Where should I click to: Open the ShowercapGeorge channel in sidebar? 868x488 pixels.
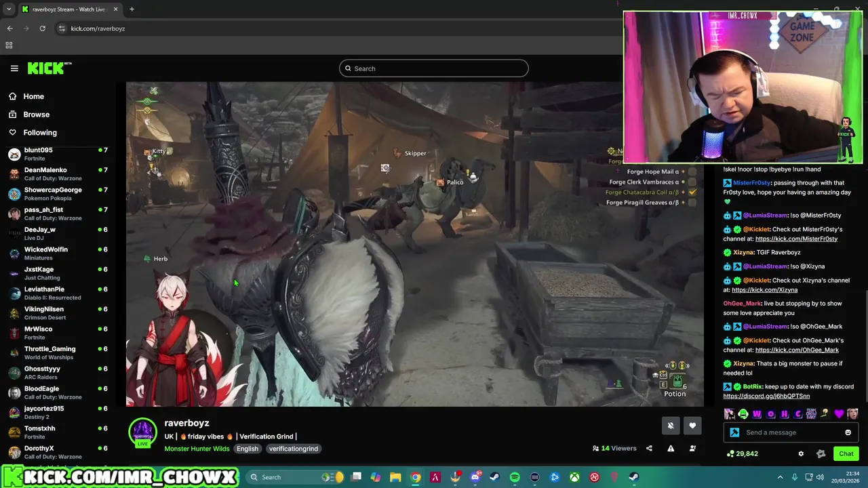[x=58, y=194]
